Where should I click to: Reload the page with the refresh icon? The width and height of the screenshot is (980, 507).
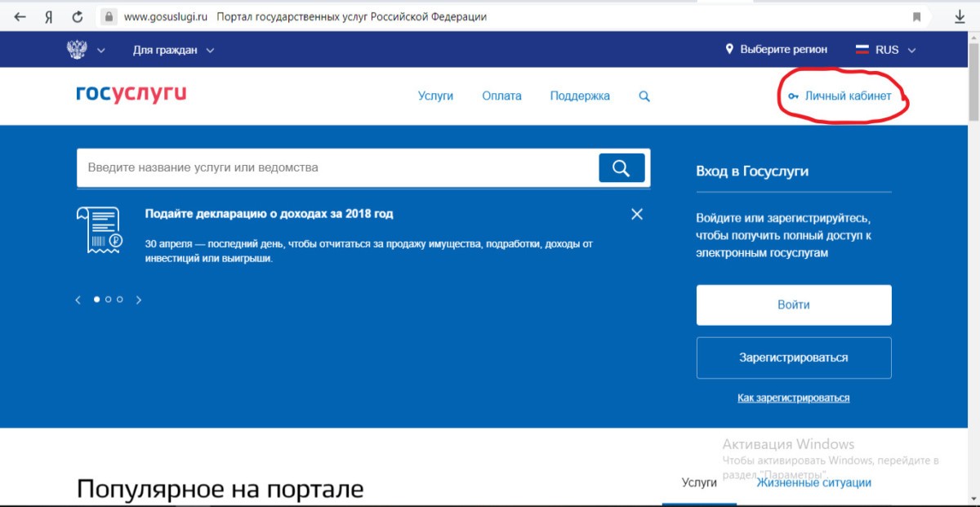point(78,16)
